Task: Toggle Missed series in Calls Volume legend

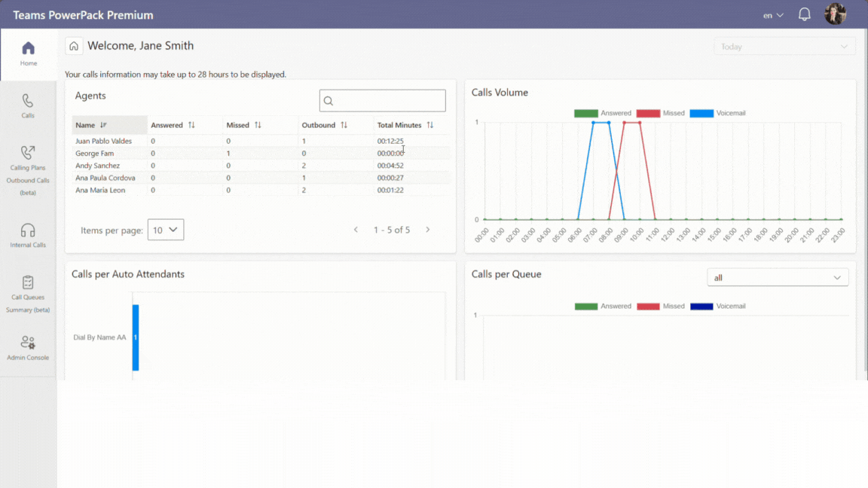Action: 660,113
